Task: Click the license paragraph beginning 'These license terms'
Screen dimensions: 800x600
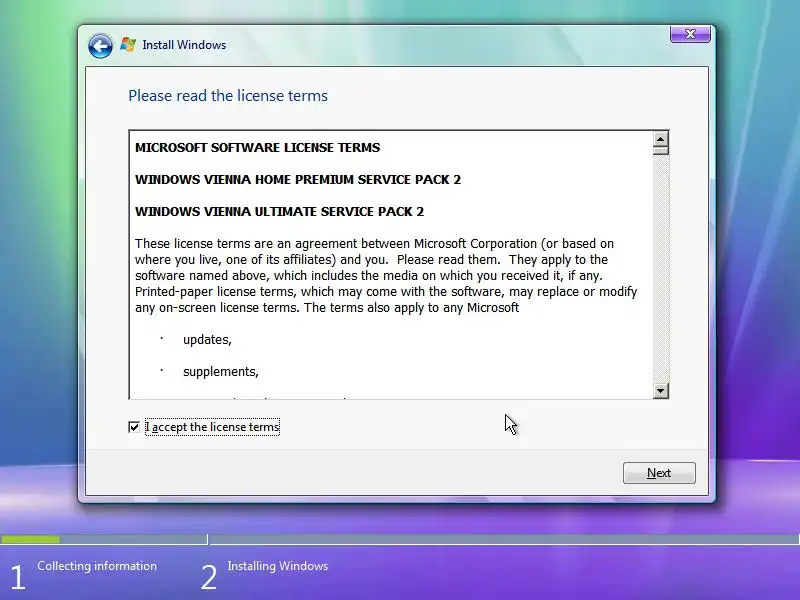Action: (386, 276)
